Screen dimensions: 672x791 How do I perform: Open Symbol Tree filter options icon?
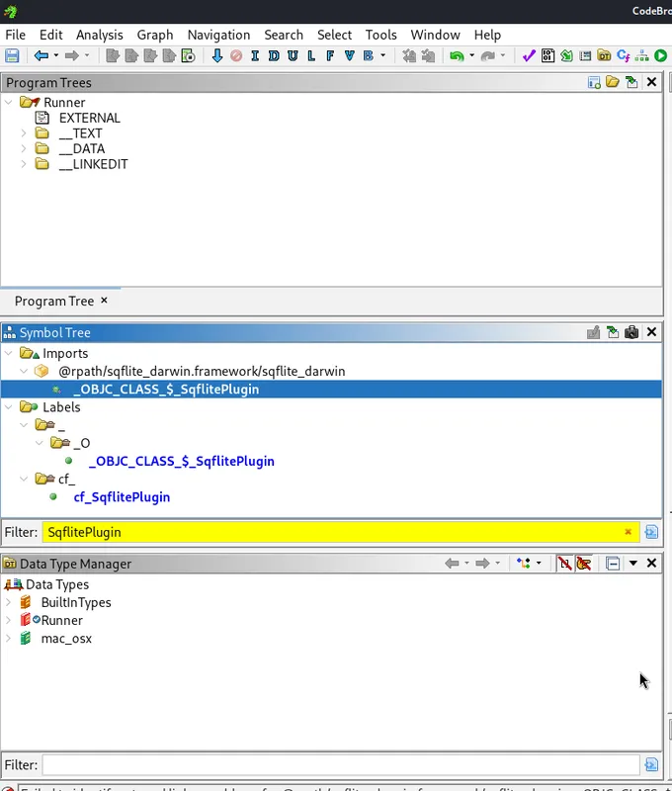(651, 532)
